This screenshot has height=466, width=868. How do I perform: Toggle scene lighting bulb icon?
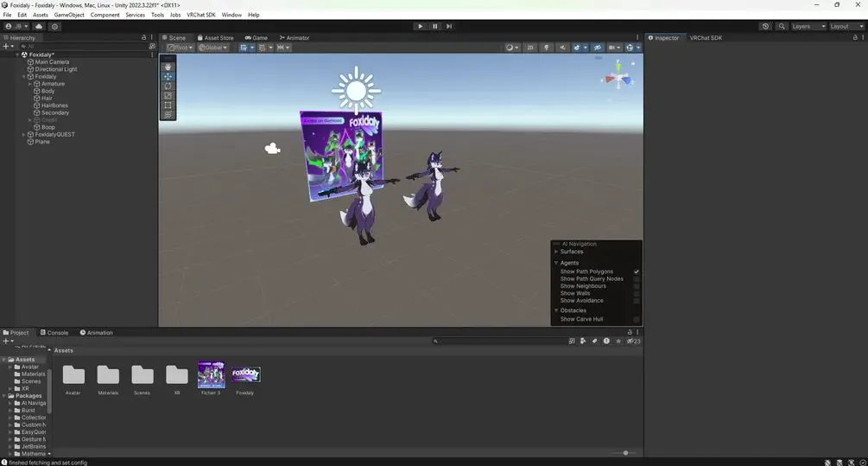pyautogui.click(x=546, y=48)
